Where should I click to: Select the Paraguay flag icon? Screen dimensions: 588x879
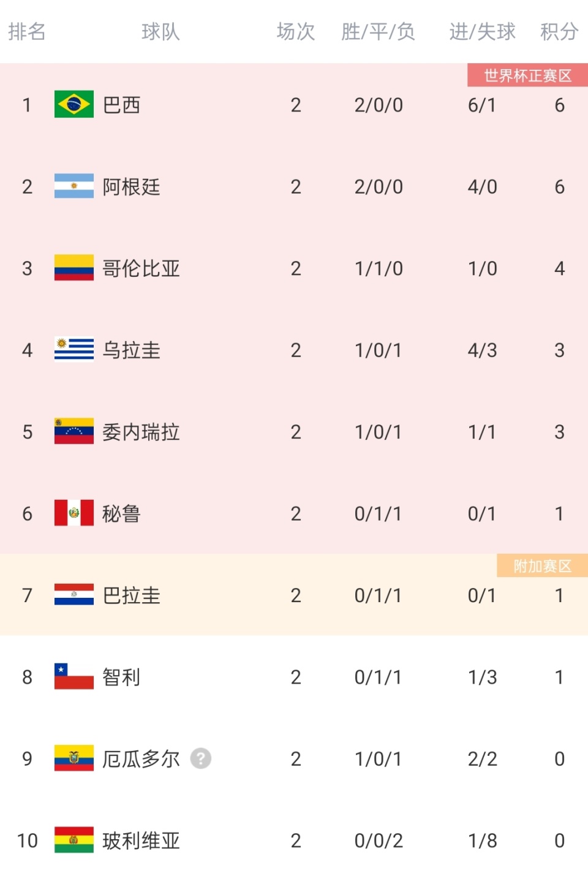pyautogui.click(x=73, y=595)
